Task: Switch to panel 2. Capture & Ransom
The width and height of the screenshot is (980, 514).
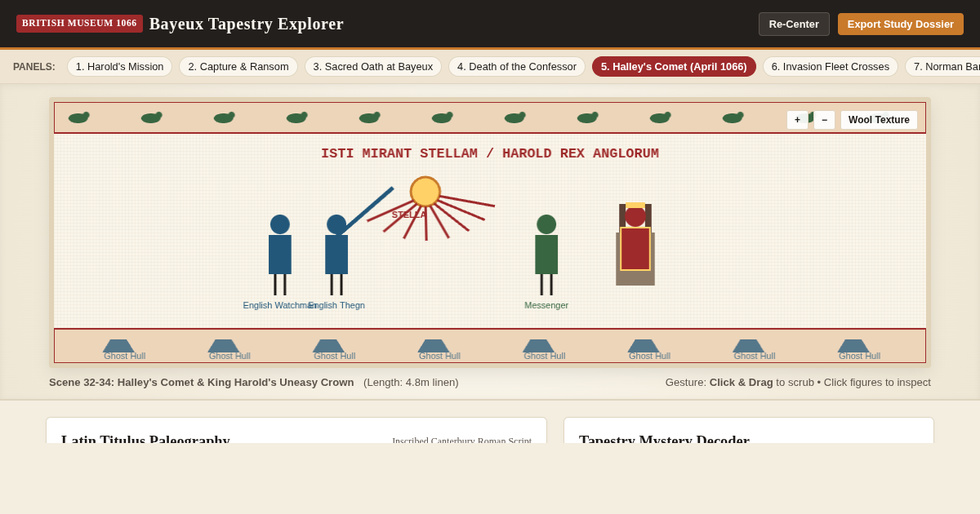Action: (238, 66)
